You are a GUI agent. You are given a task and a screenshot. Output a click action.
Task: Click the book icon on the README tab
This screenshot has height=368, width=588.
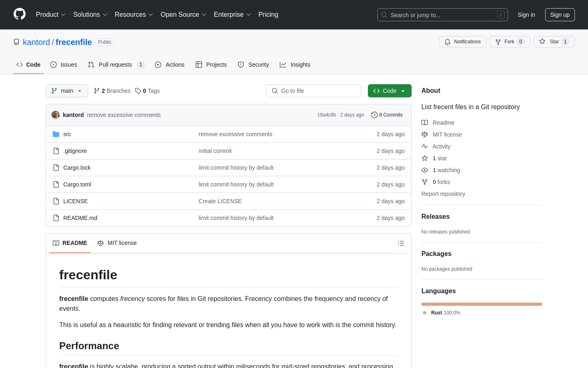click(x=56, y=243)
